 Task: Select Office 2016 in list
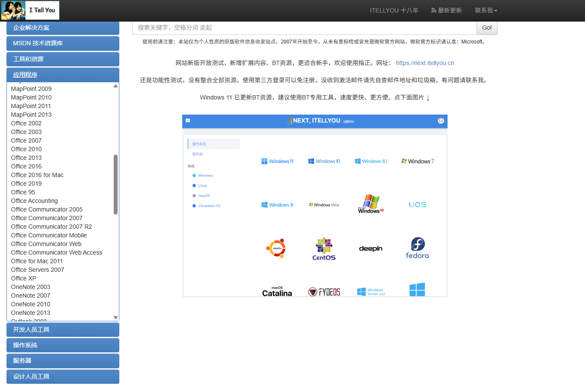[26, 166]
